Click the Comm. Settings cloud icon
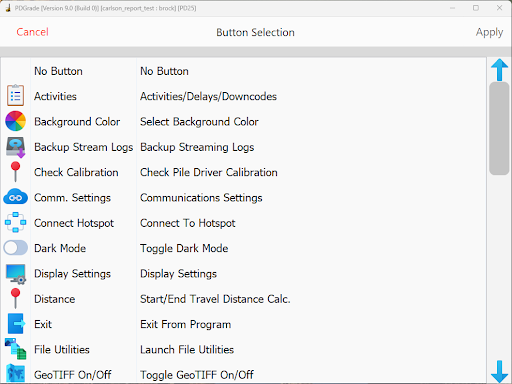Screen dimensions: 512x384 (15, 197)
